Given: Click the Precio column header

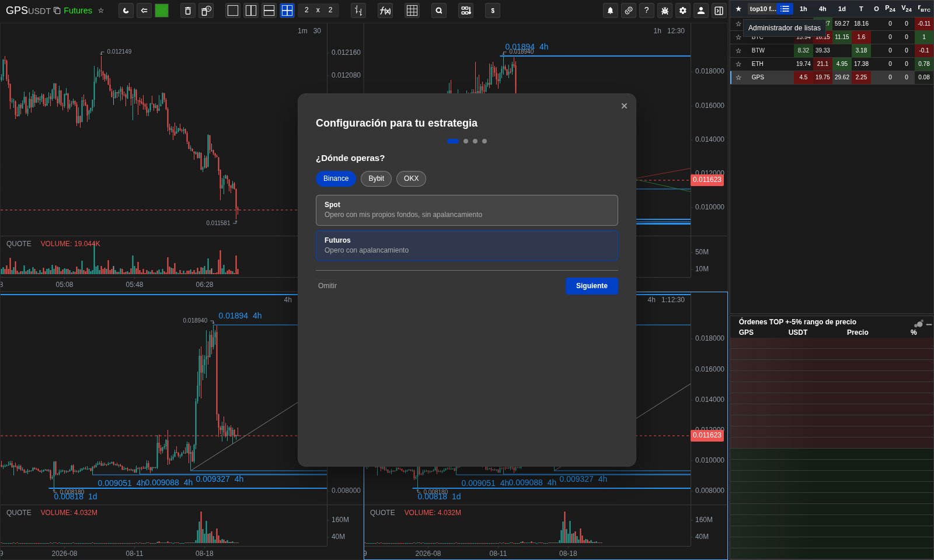Looking at the screenshot, I should 858,332.
